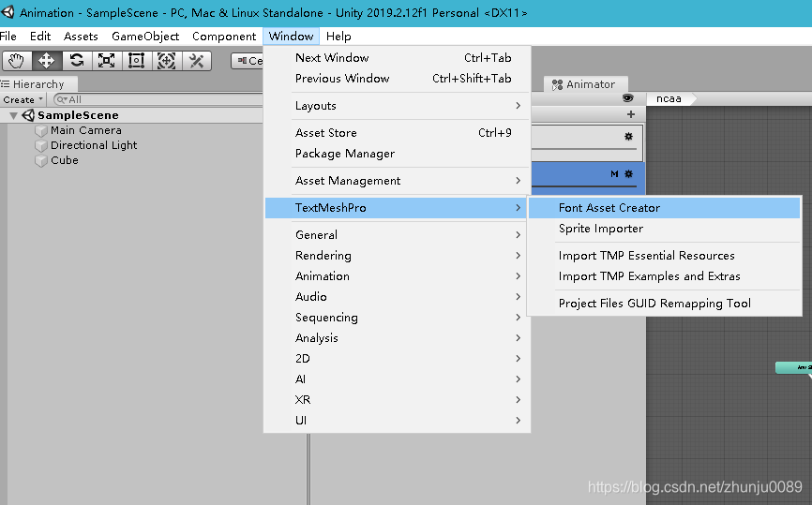Switch to the Hierarchy tab

38,83
